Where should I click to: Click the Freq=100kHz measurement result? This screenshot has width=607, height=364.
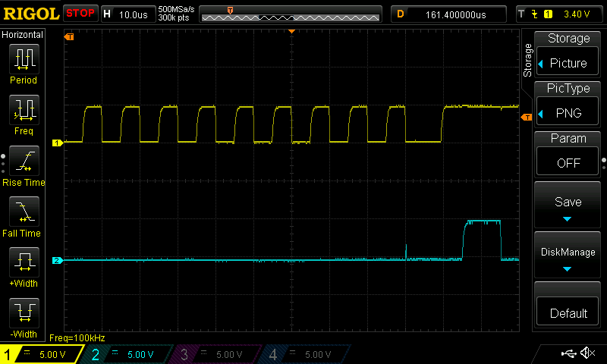tap(77, 337)
